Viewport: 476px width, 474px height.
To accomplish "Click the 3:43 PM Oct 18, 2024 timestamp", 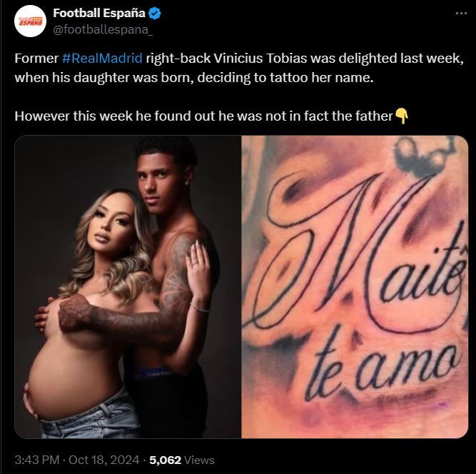I will pyautogui.click(x=77, y=460).
